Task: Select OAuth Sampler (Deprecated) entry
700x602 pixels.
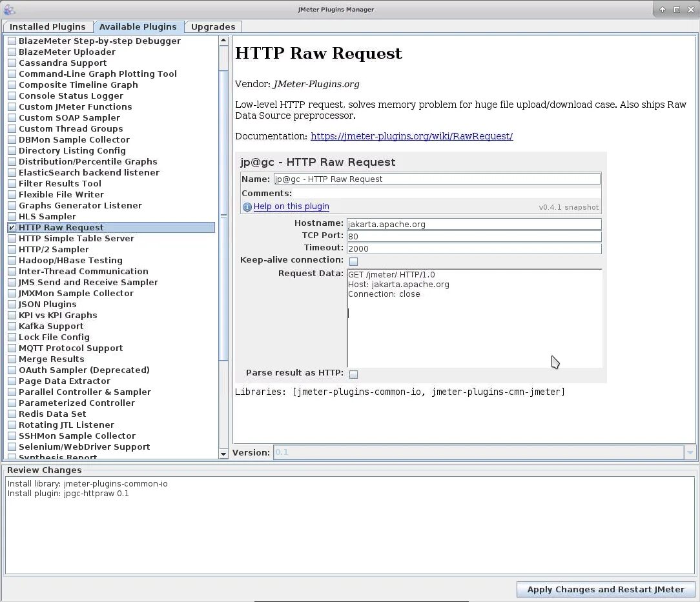Action: pyautogui.click(x=84, y=370)
